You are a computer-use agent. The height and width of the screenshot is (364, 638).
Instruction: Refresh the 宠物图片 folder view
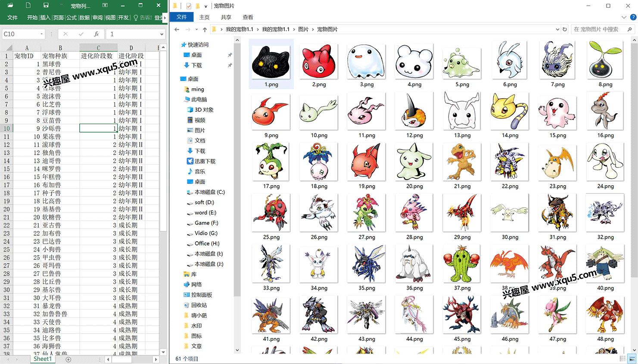[x=565, y=29]
